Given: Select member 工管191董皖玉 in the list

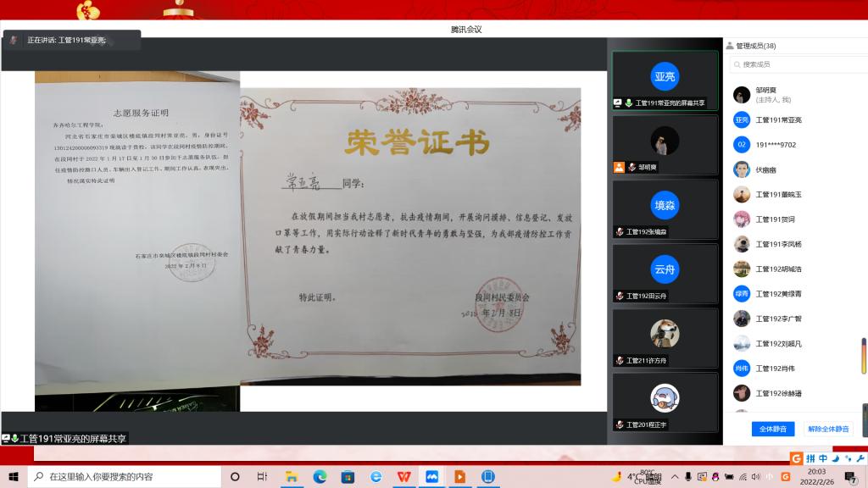Looking at the screenshot, I should click(778, 194).
